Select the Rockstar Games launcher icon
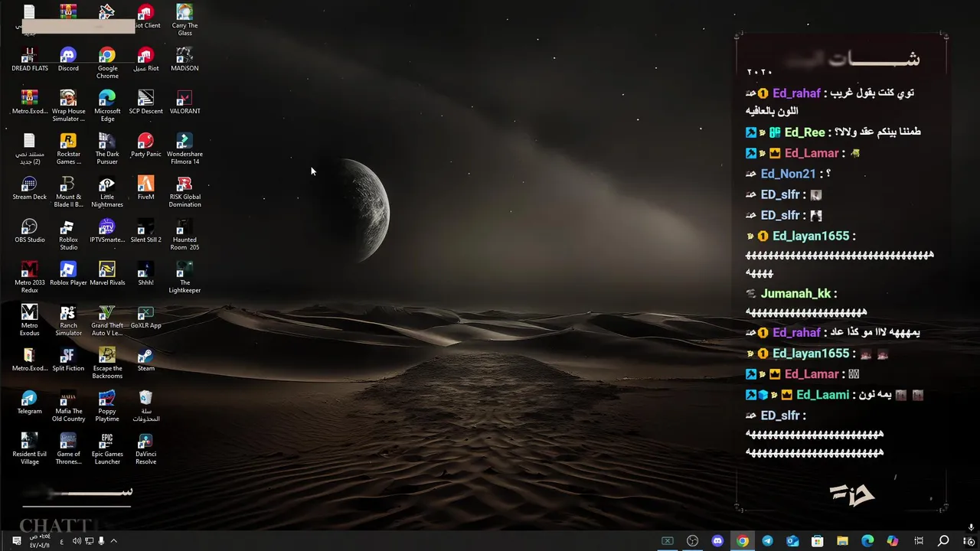This screenshot has width=980, height=551. point(68,148)
